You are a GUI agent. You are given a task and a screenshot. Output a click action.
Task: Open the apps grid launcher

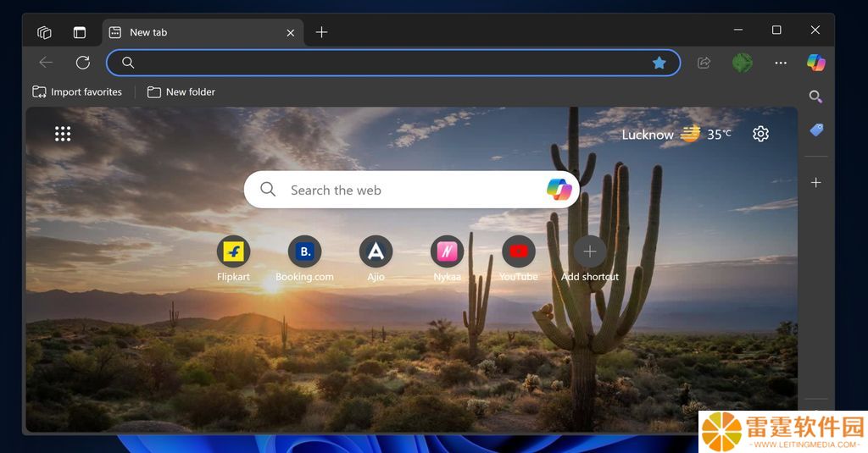pos(63,134)
